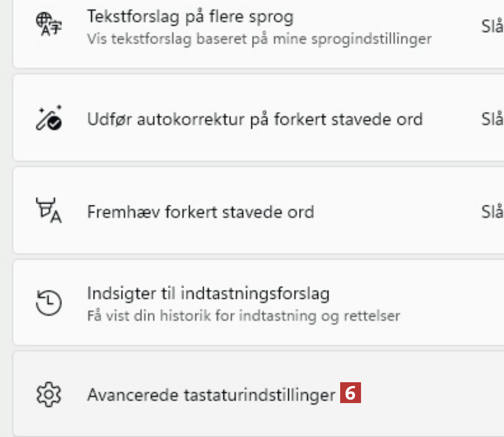Click the multilingual text suggestions globe icon
Screen dimensions: 504x437
point(49,26)
